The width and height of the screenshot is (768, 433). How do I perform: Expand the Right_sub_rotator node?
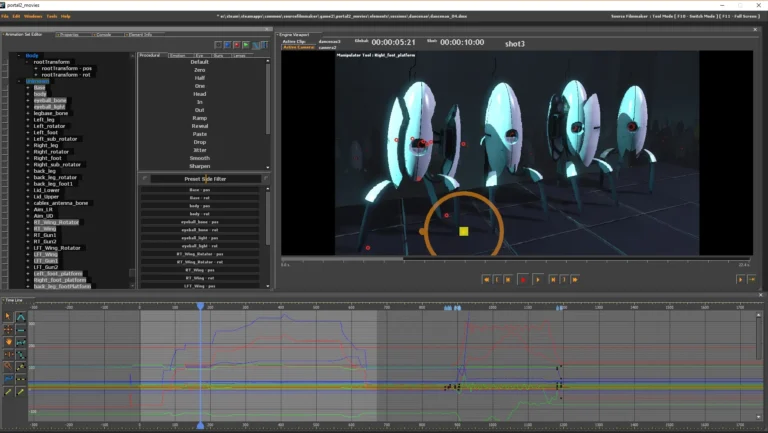28,165
